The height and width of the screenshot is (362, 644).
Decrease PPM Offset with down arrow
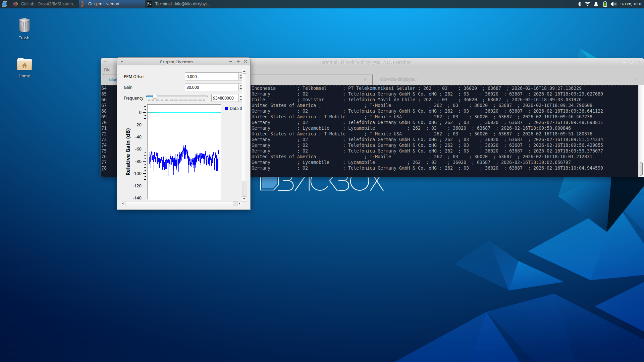click(240, 78)
